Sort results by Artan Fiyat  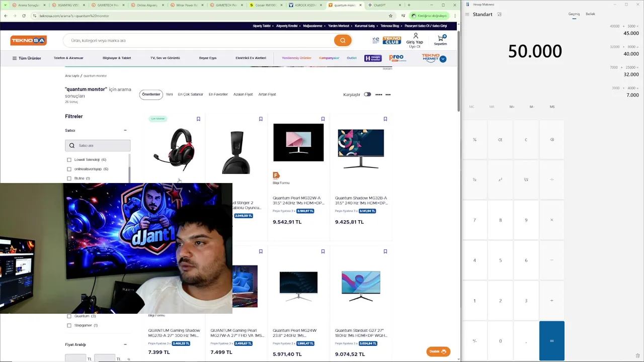[x=267, y=95]
